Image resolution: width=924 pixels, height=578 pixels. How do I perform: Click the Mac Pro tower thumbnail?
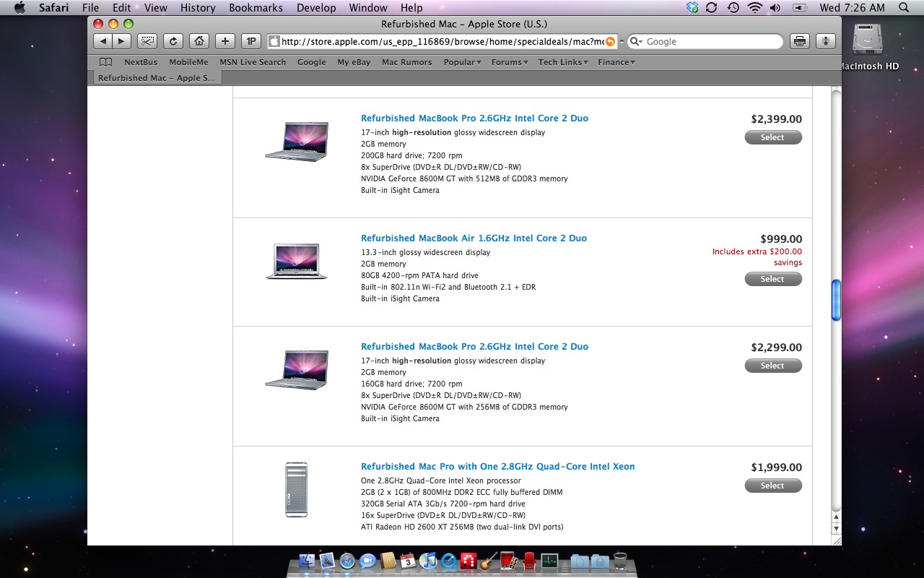[x=296, y=490]
